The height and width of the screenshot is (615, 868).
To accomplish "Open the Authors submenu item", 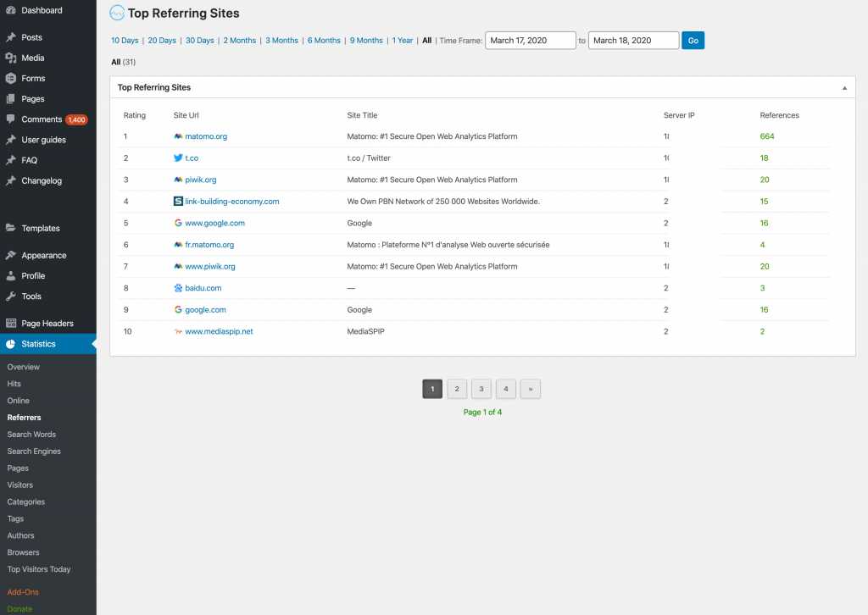I will [20, 535].
